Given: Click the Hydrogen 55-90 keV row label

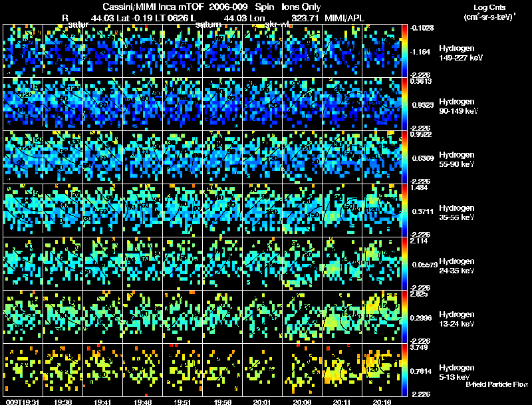Looking at the screenshot, I should point(457,160).
